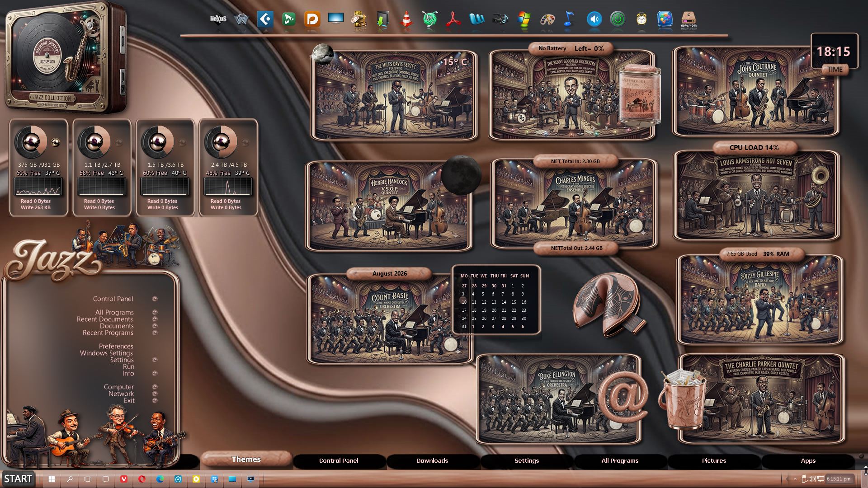
Task: Open the Nexus dock icon
Action: (218, 19)
